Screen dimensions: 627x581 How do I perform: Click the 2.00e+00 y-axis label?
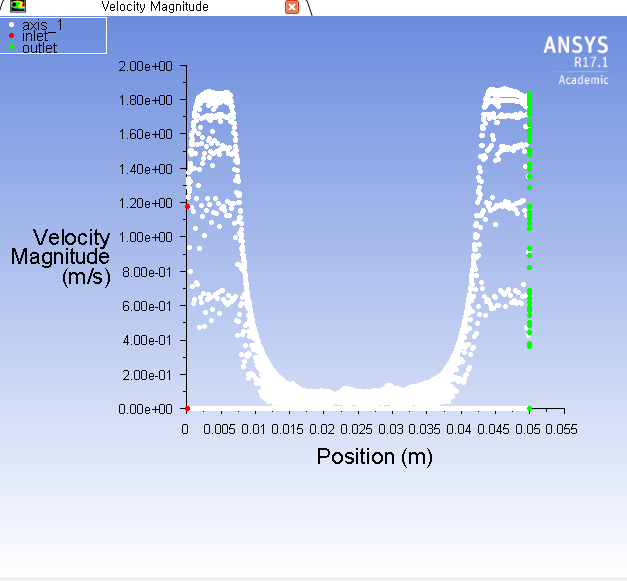146,66
